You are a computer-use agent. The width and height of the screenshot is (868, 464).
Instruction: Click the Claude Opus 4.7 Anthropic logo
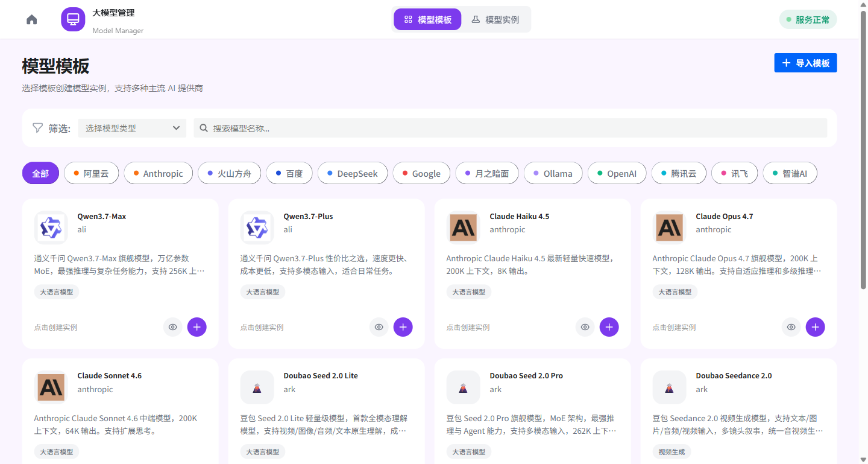(x=669, y=227)
